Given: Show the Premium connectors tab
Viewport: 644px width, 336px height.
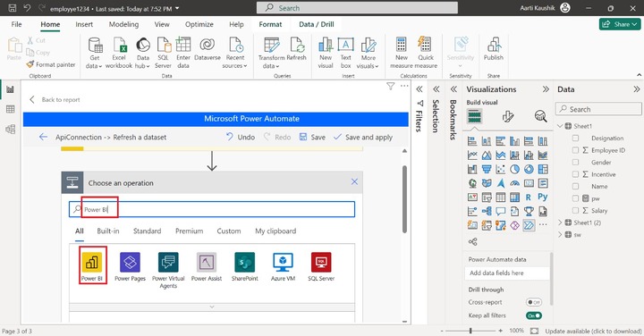Looking at the screenshot, I should [x=189, y=231].
